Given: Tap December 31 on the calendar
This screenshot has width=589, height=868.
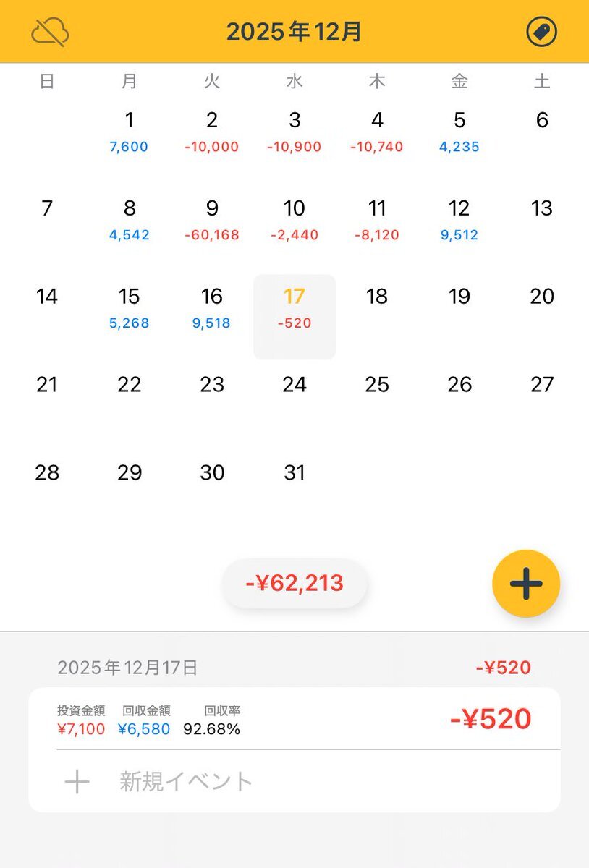Looking at the screenshot, I should point(294,473).
